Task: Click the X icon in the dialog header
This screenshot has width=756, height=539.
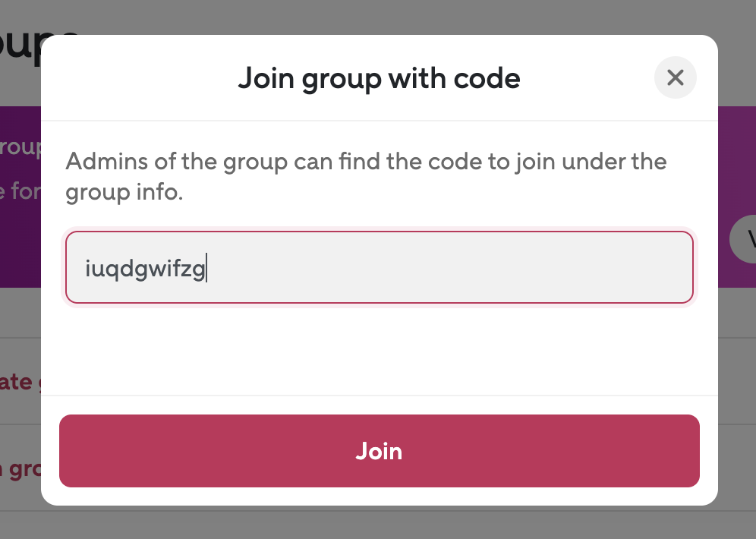Action: click(675, 77)
